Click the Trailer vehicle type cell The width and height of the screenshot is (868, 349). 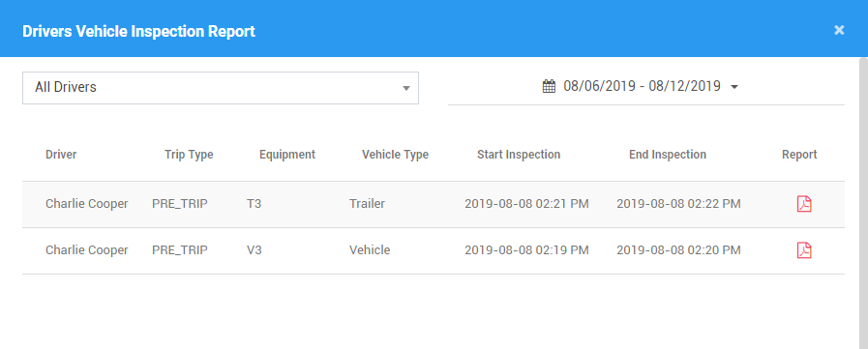click(367, 204)
